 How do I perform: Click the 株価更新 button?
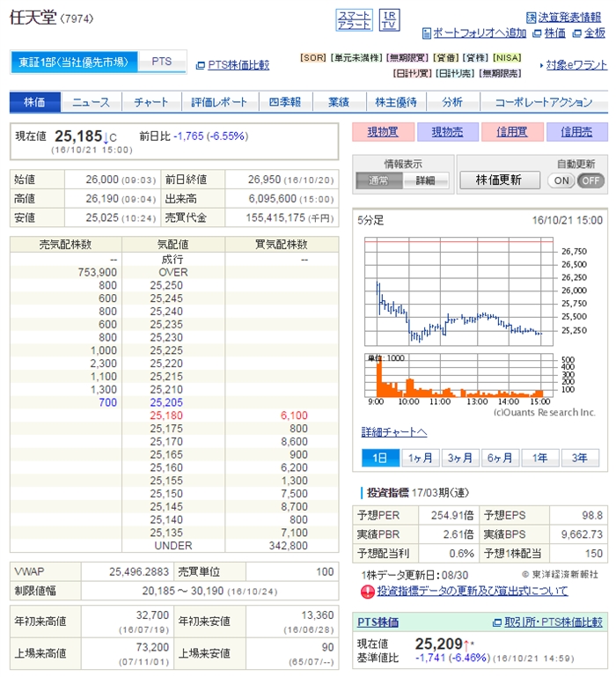500,180
